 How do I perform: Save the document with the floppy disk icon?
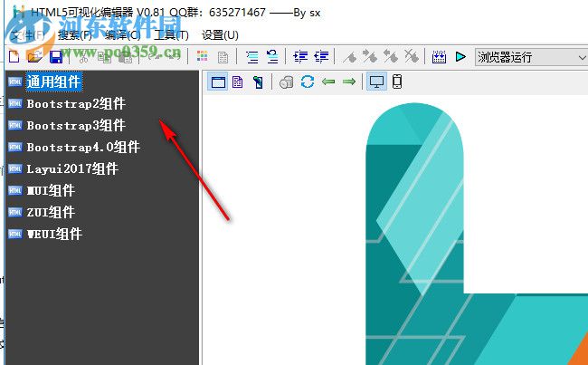pos(56,57)
